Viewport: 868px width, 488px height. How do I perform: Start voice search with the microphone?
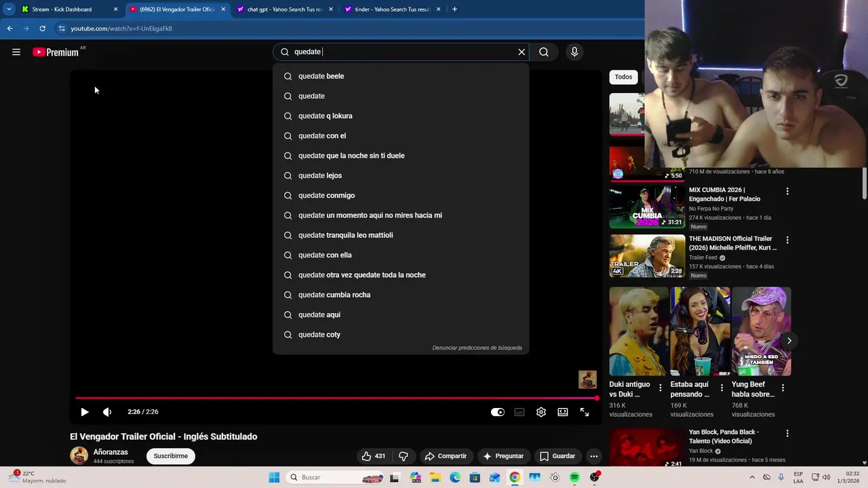pos(574,52)
